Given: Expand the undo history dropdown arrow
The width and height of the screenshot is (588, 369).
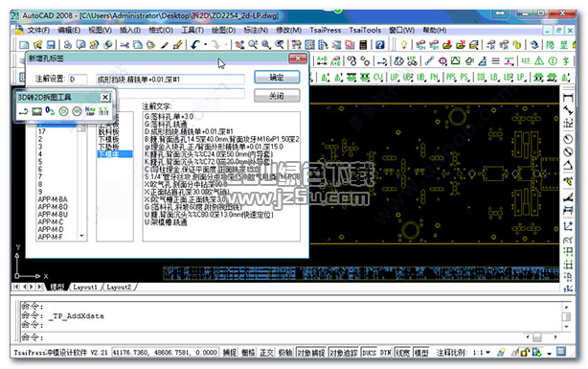Looking at the screenshot, I should coord(206,45).
